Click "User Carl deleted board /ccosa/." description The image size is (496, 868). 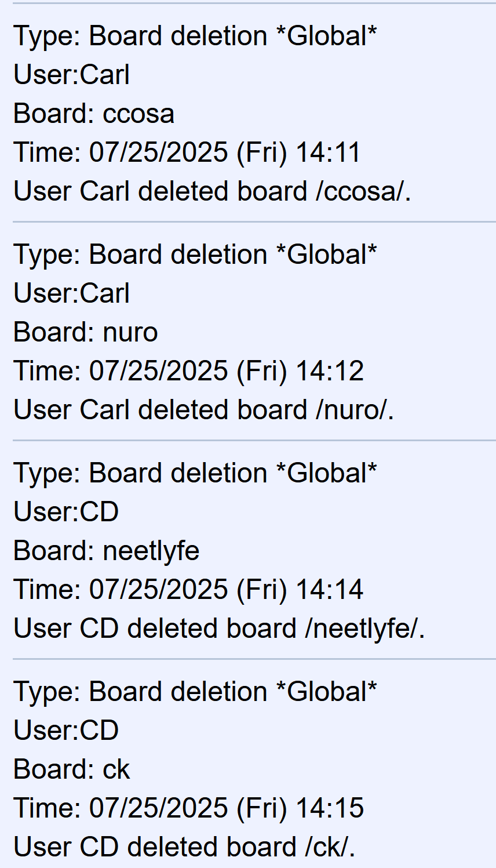pyautogui.click(x=212, y=191)
